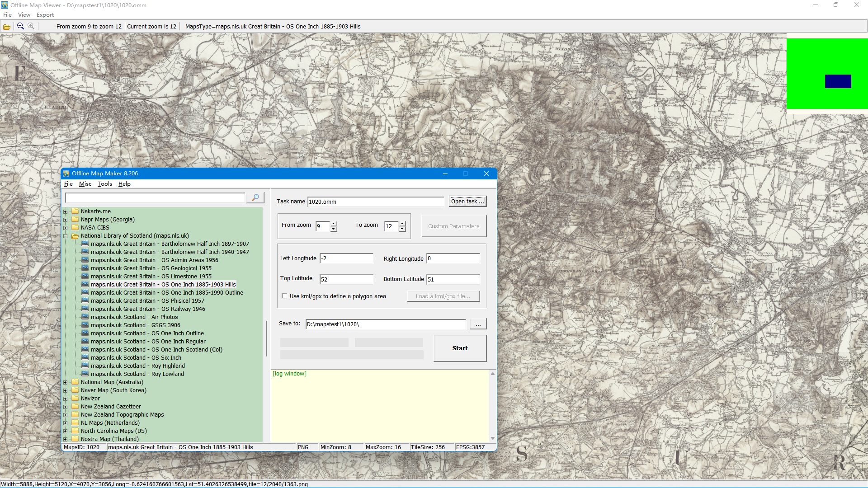The height and width of the screenshot is (488, 868).
Task: Expand the Nakarte.me tree node
Action: click(66, 211)
